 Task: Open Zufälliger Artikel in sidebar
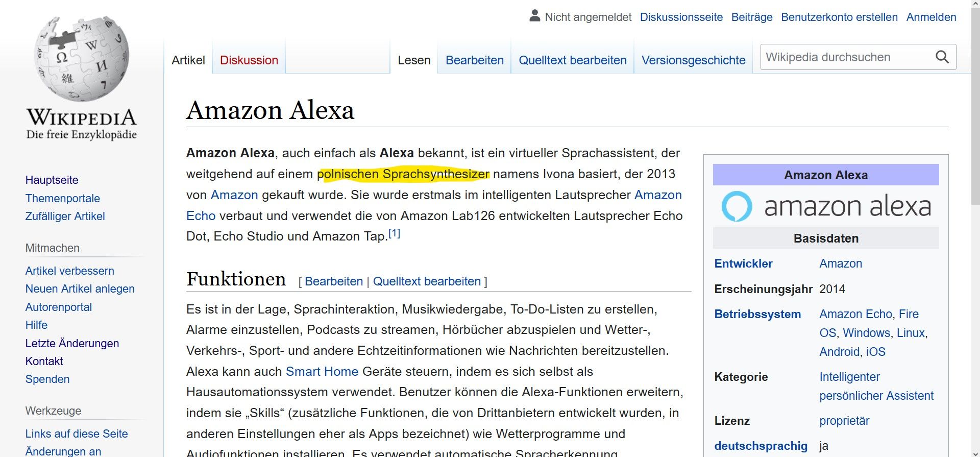[65, 216]
